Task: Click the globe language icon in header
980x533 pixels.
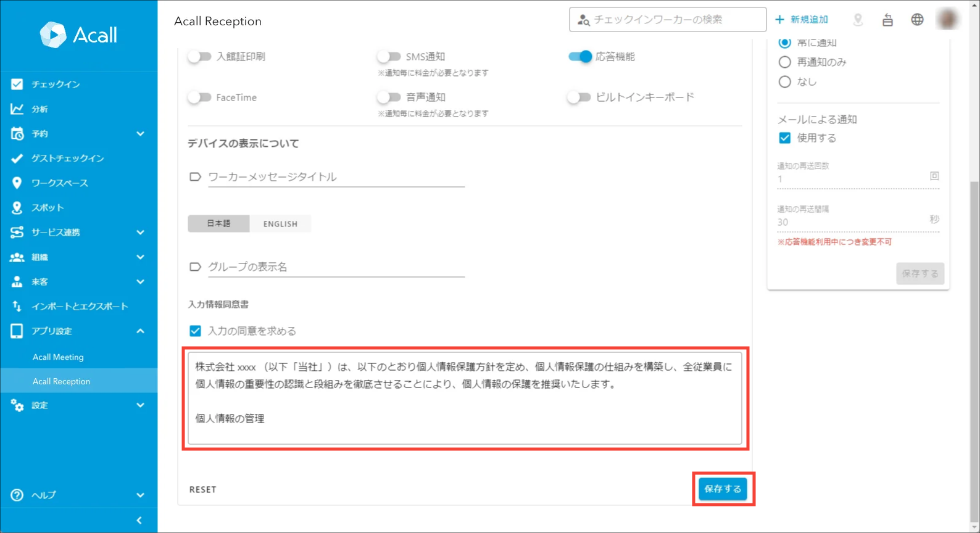Action: (x=917, y=20)
